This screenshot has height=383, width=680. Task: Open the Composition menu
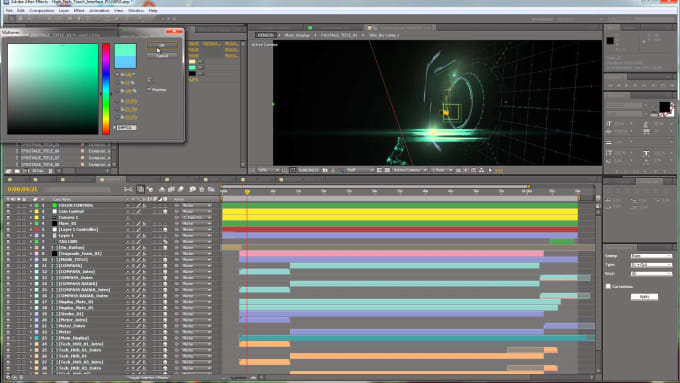coord(42,10)
